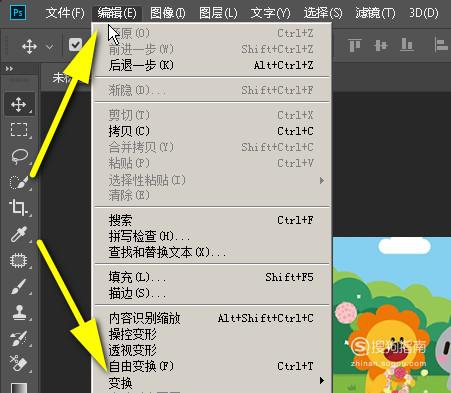The width and height of the screenshot is (451, 393).
Task: Select the Spot Healing patch tool
Action: click(x=19, y=260)
